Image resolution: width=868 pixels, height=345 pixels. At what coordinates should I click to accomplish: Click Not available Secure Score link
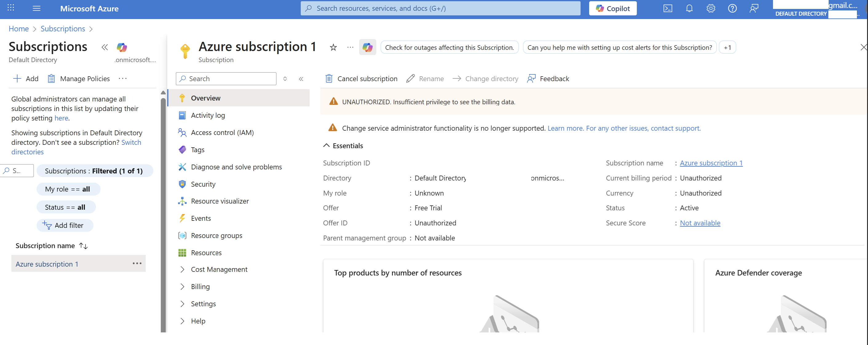click(700, 223)
